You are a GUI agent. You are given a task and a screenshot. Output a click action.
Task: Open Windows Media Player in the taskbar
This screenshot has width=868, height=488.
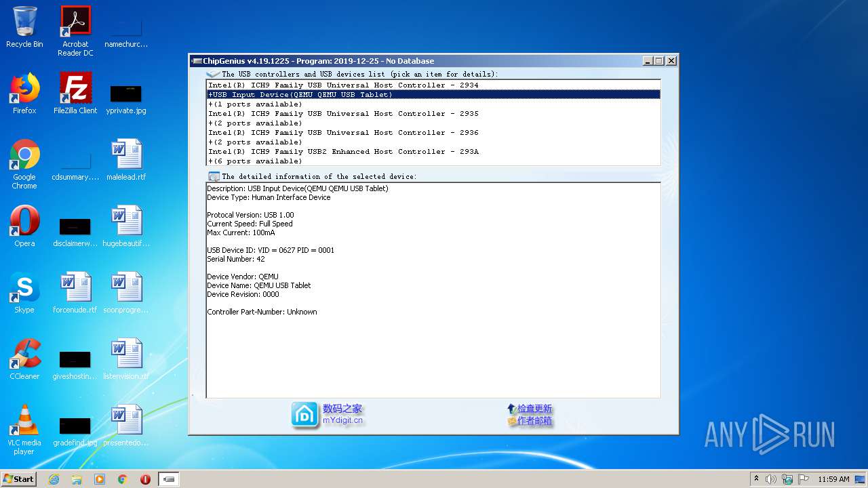coord(100,479)
